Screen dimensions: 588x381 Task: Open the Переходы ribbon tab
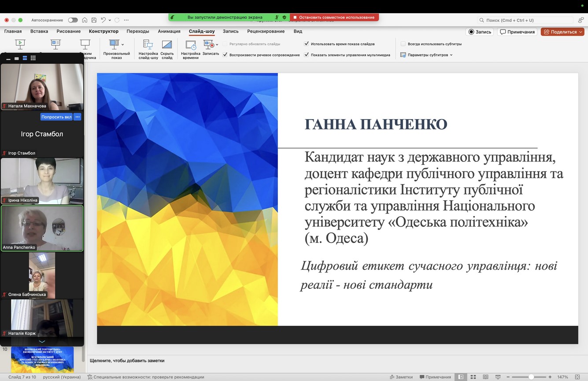tap(137, 31)
